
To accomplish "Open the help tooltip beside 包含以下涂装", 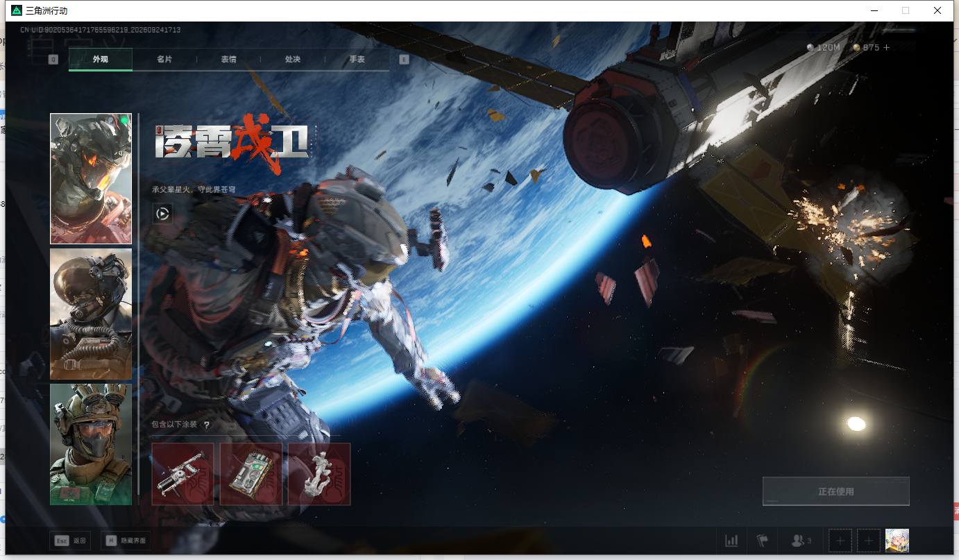I will (206, 425).
